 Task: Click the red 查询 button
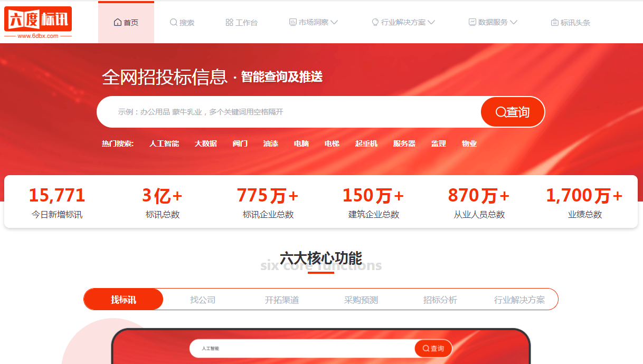point(513,112)
